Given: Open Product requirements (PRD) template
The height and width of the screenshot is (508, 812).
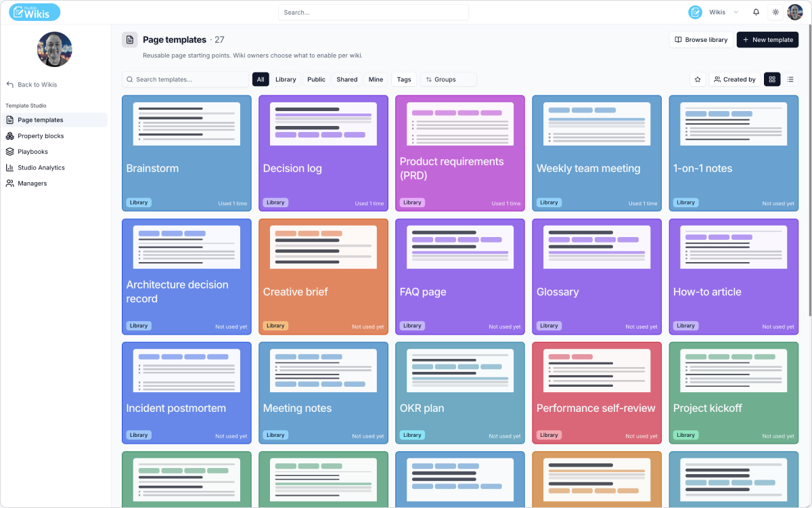Looking at the screenshot, I should (460, 154).
